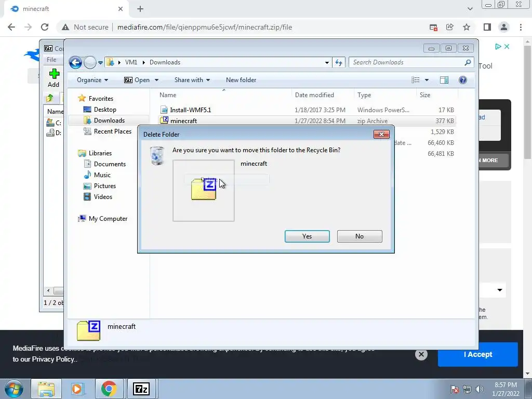Click up-folder icon in 7-Zip window
The width and height of the screenshot is (532, 399).
point(50,98)
